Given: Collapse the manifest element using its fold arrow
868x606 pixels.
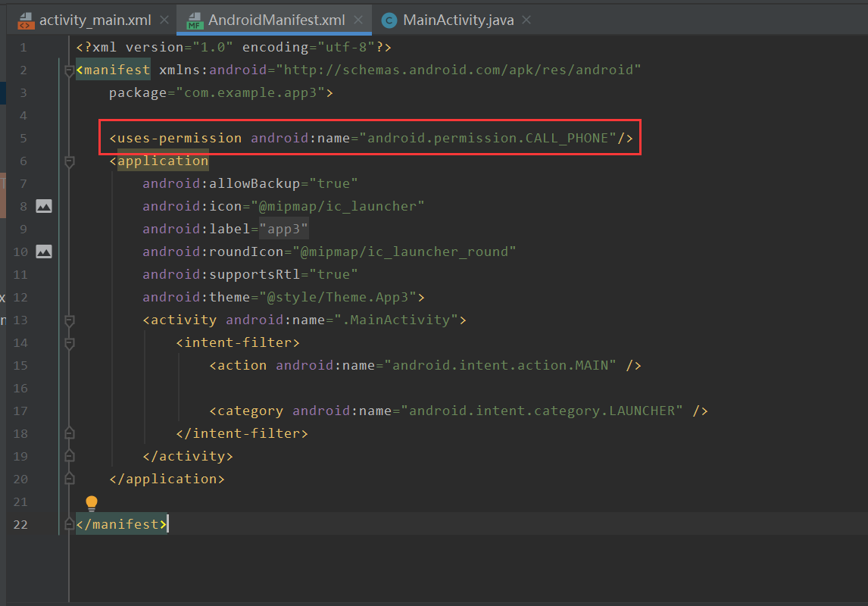Looking at the screenshot, I should click(x=69, y=69).
